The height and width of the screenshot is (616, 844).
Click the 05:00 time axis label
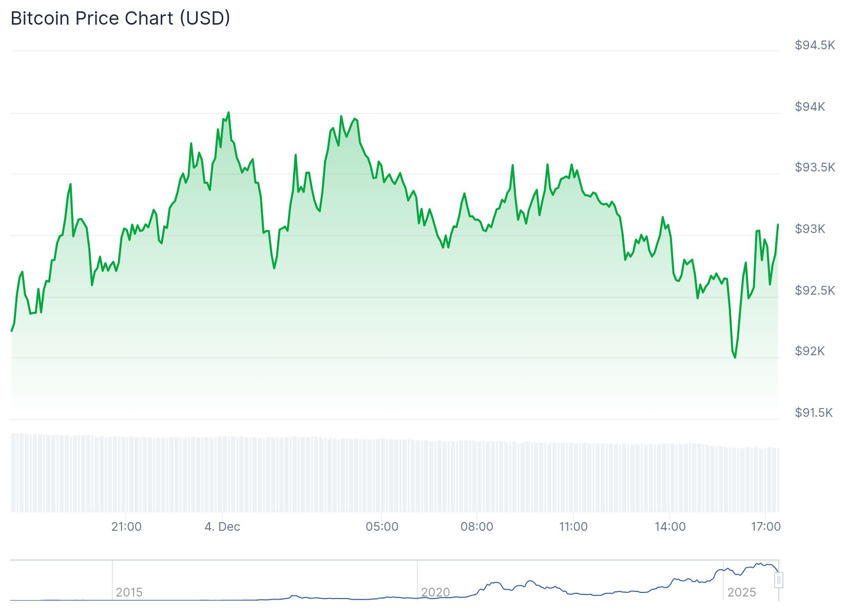click(382, 527)
